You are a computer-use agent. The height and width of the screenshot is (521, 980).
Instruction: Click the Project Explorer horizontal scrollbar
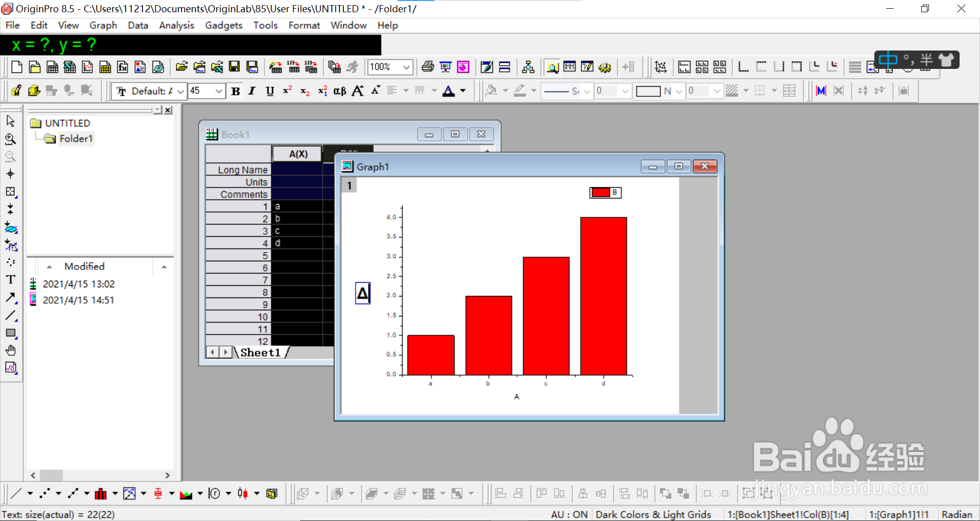click(x=100, y=476)
